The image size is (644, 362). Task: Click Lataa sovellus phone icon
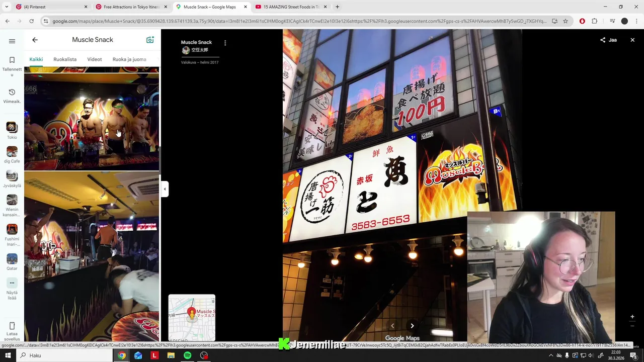click(x=12, y=326)
